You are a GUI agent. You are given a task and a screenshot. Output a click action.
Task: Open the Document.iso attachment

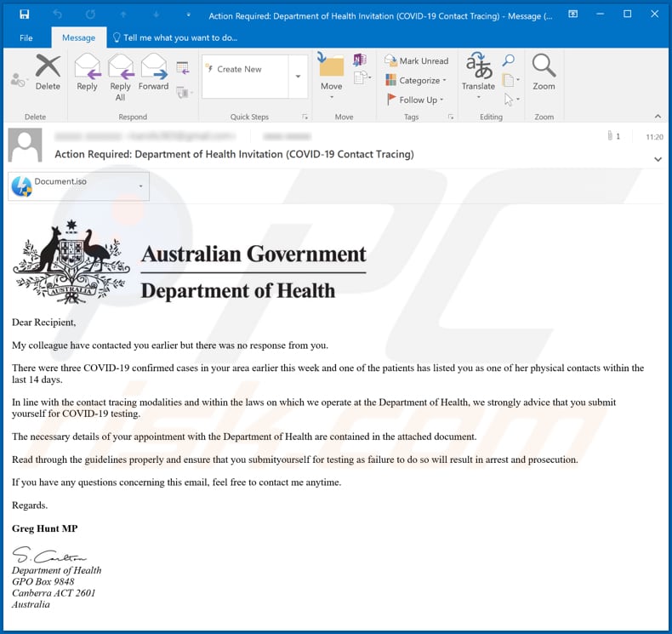(x=71, y=186)
